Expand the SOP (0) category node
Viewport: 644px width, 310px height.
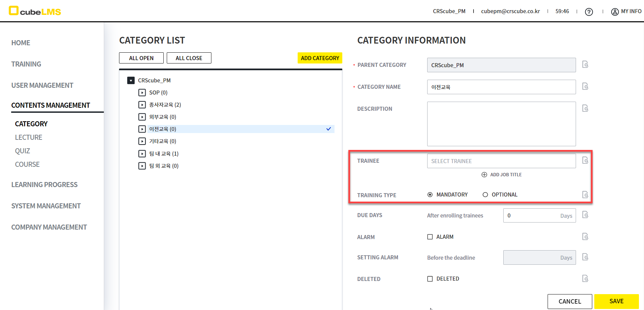point(142,93)
